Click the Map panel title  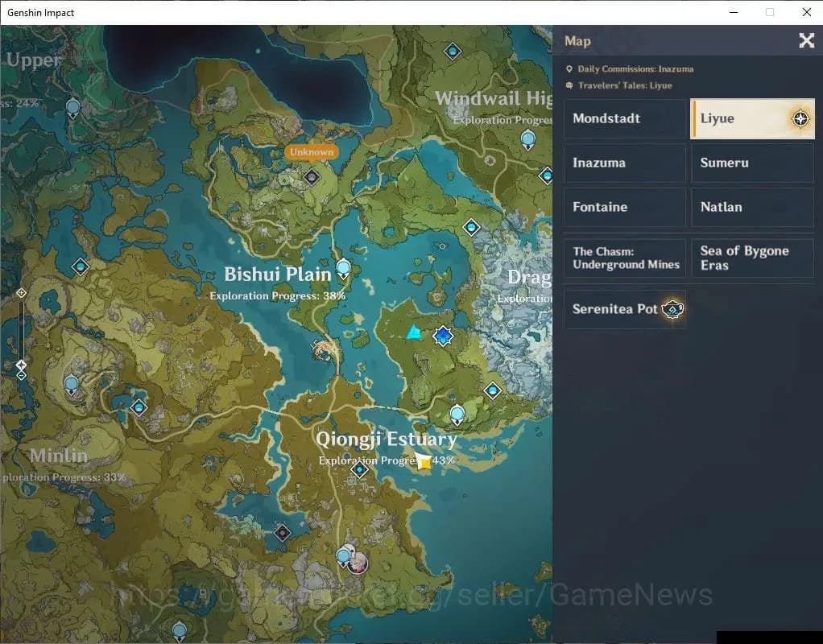[577, 41]
